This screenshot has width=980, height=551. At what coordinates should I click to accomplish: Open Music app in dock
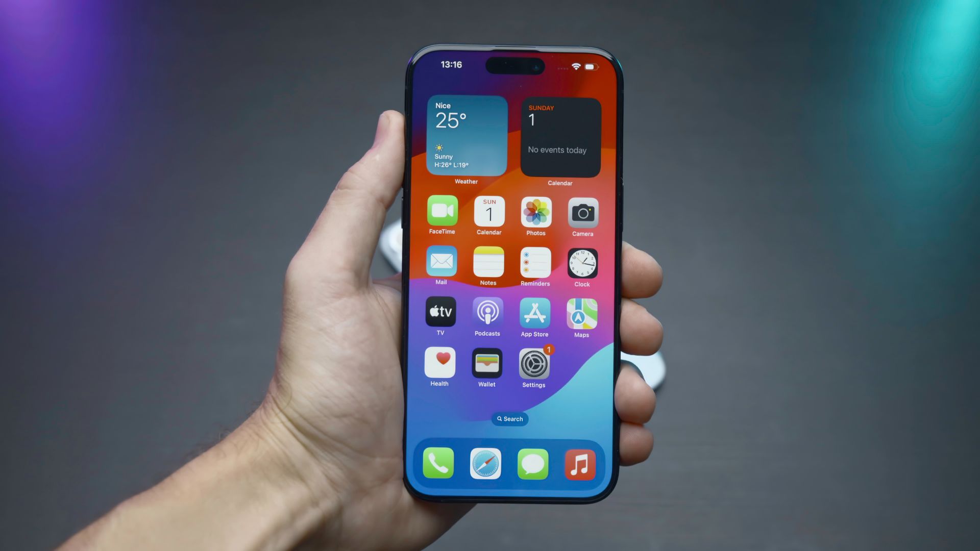pyautogui.click(x=580, y=463)
